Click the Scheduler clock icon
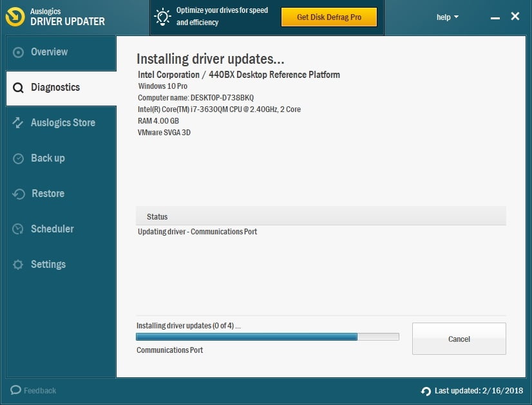This screenshot has height=405, width=532. 18,229
